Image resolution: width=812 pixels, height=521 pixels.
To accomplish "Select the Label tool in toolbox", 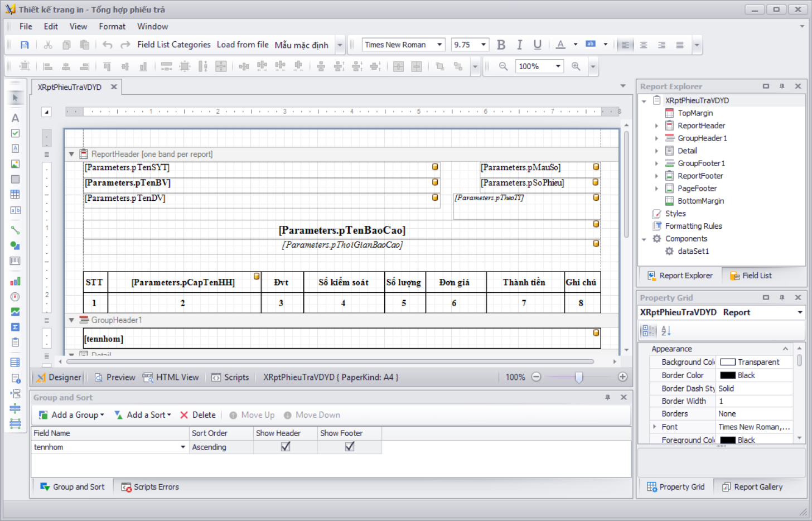I will coord(15,118).
